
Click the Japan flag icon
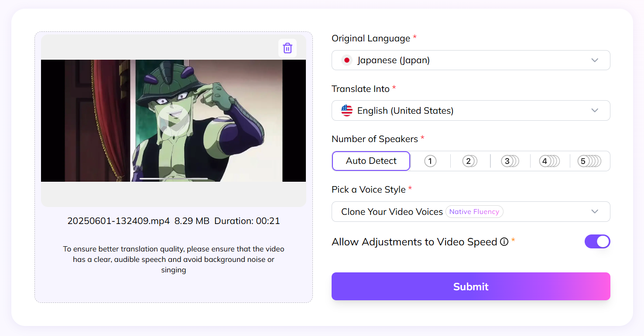pyautogui.click(x=347, y=60)
